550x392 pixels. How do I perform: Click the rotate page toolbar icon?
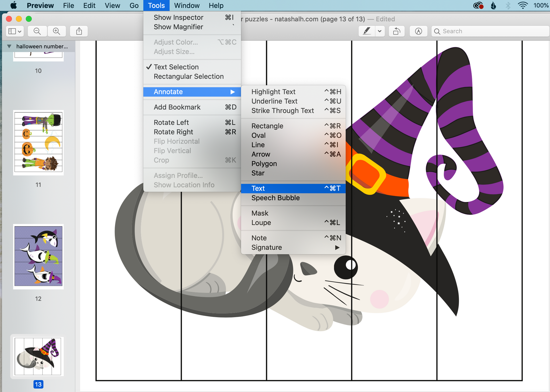397,31
